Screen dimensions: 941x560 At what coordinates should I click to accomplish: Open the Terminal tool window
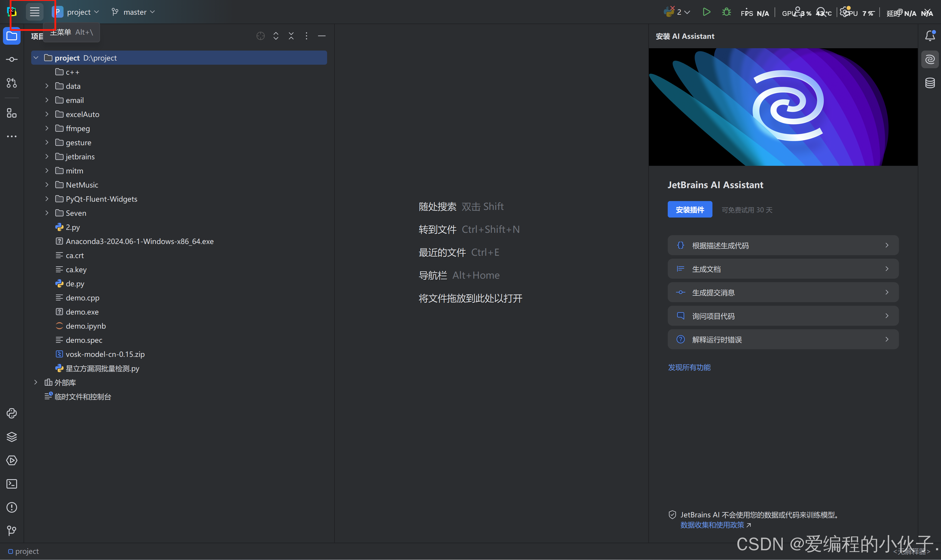(x=12, y=484)
